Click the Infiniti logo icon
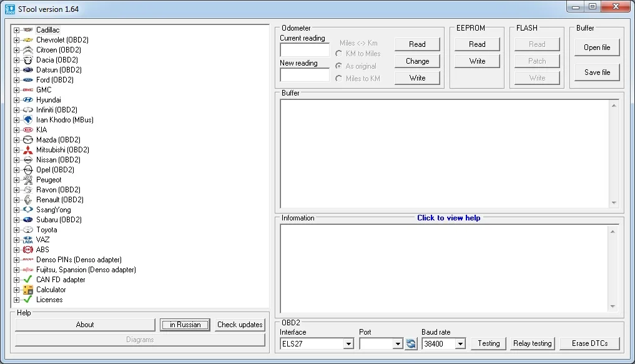Viewport: 635px width, 364px height. 27,110
